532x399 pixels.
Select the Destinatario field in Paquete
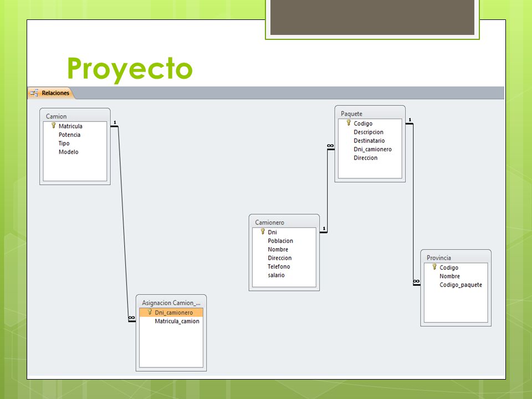pos(370,140)
